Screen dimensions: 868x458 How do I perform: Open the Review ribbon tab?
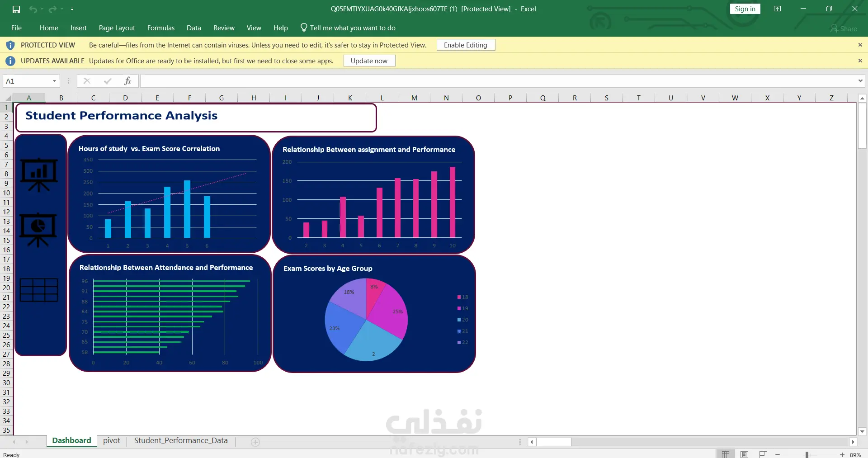[x=224, y=28]
